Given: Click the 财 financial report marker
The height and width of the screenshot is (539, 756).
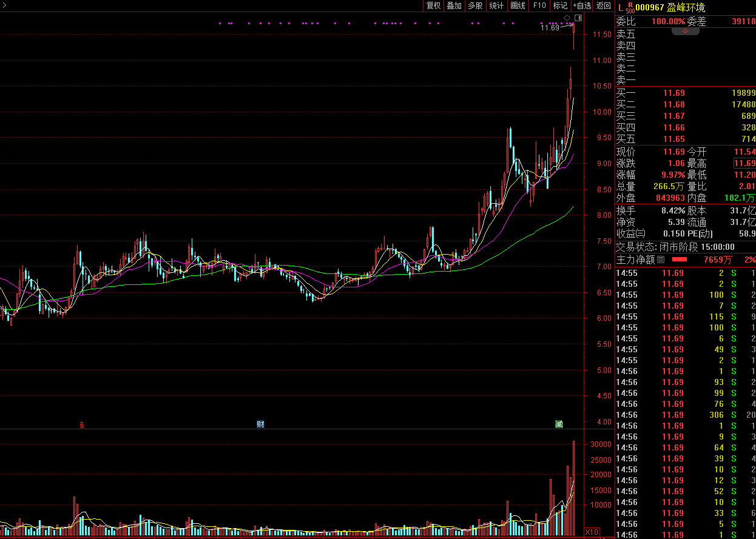Looking at the screenshot, I should tap(260, 424).
